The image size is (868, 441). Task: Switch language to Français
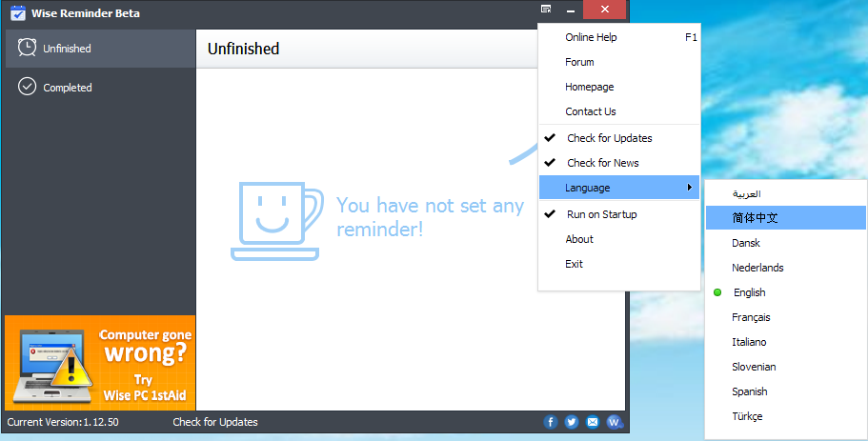[x=785, y=317]
